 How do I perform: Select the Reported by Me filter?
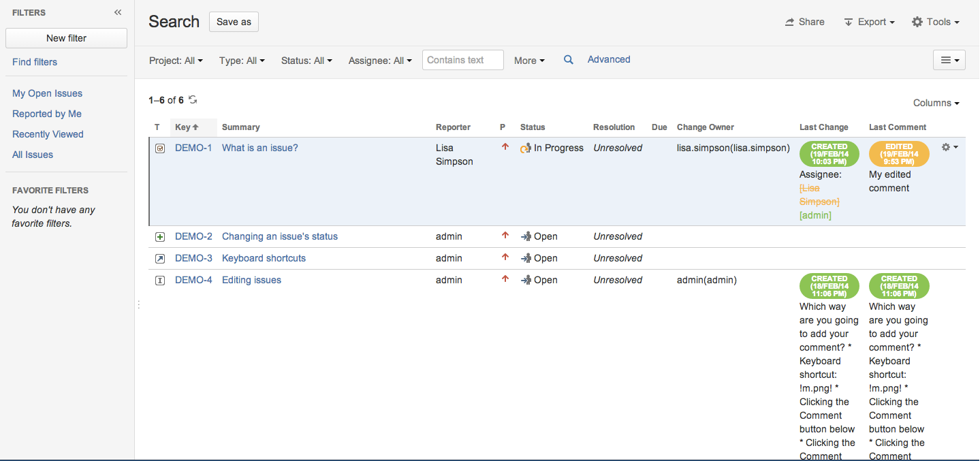[47, 114]
